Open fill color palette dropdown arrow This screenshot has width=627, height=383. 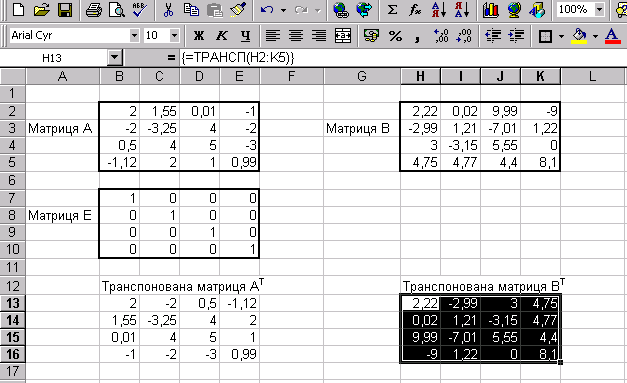tap(595, 36)
